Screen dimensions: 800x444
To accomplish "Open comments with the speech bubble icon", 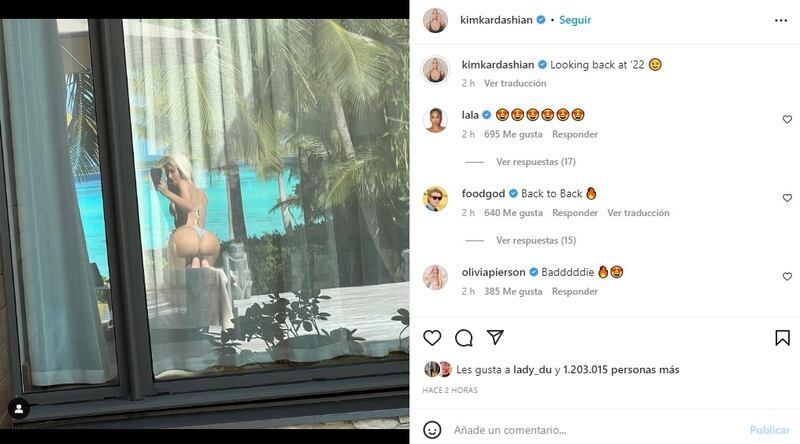I will point(464,338).
